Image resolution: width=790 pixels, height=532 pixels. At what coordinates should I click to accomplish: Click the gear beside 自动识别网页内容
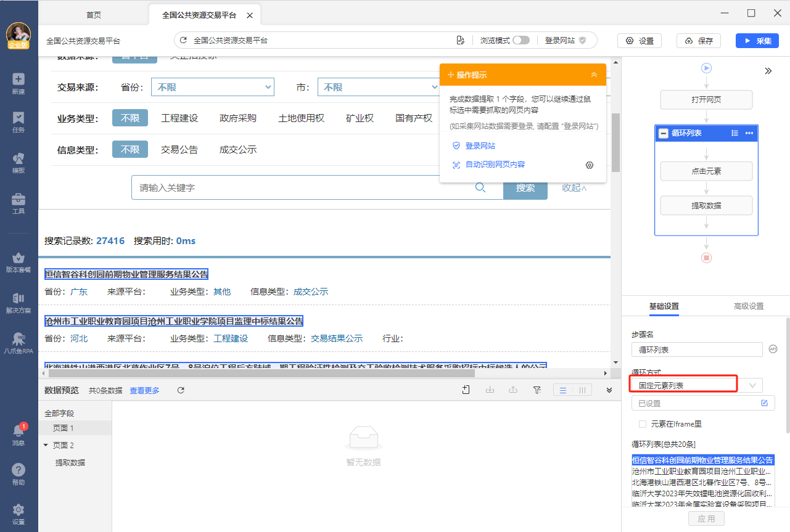tap(590, 165)
